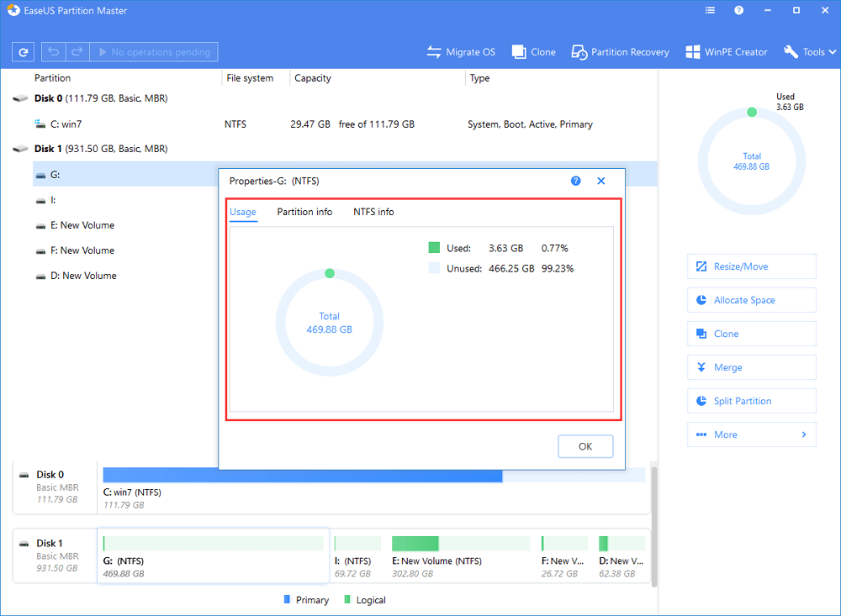This screenshot has height=616, width=841.
Task: Click the Split Partition button
Action: [x=751, y=401]
